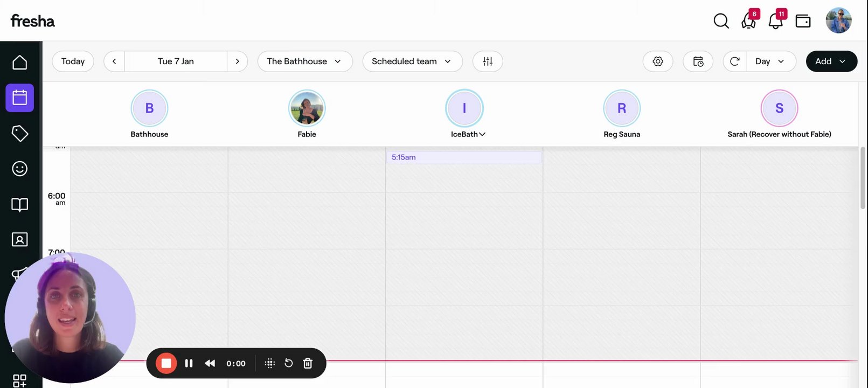Viewport: 868px width, 388px height.
Task: Expand the IceBath team member chevron
Action: (482, 134)
